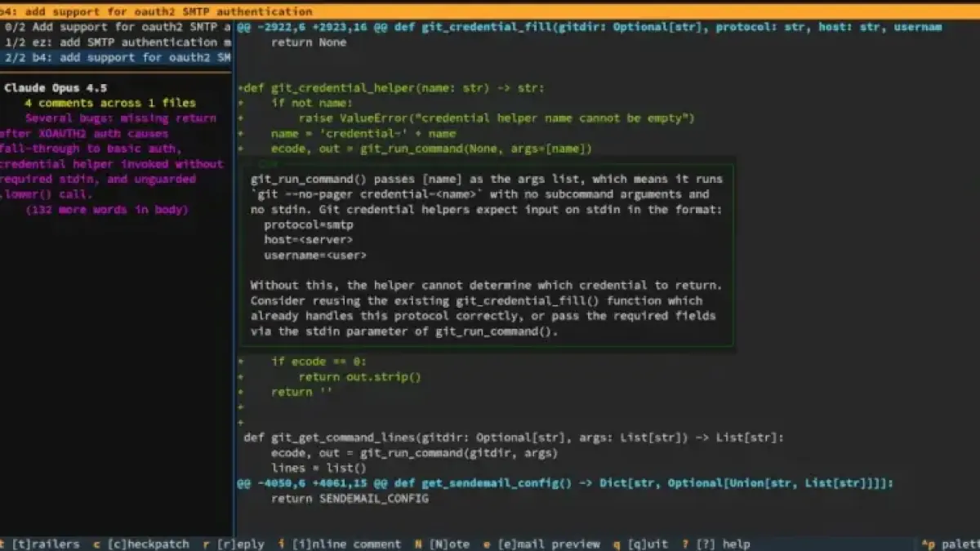Click the git_credential_fill diff hunk header
The height and width of the screenshot is (551, 980).
[588, 27]
